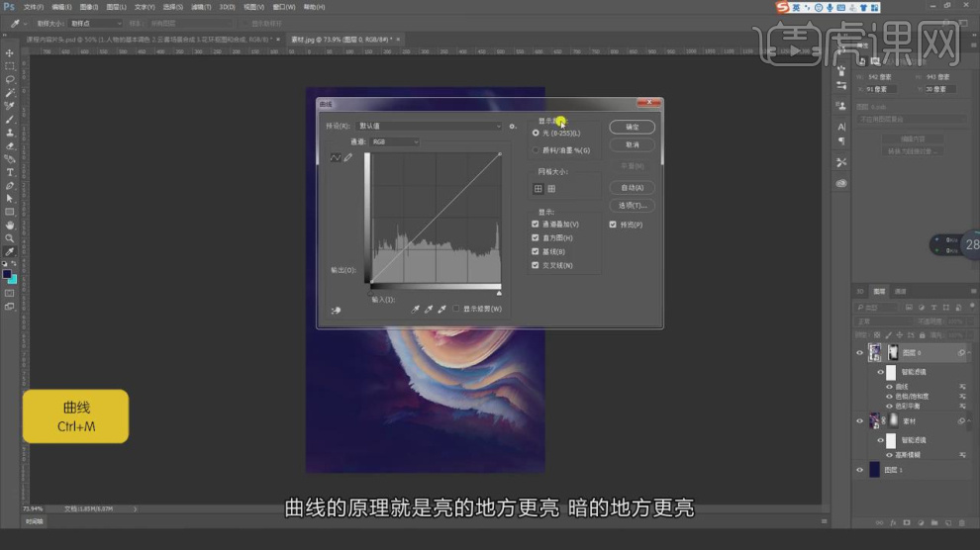The height and width of the screenshot is (550, 980).
Task: Click the foreground color swatch
Action: [x=6, y=274]
